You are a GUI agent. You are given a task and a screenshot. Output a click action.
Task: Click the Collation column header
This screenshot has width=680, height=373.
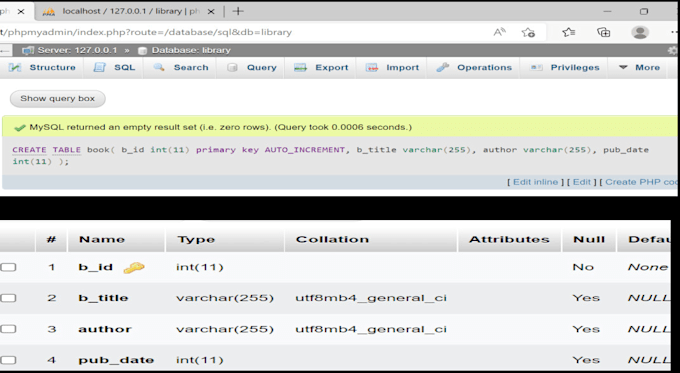click(332, 239)
